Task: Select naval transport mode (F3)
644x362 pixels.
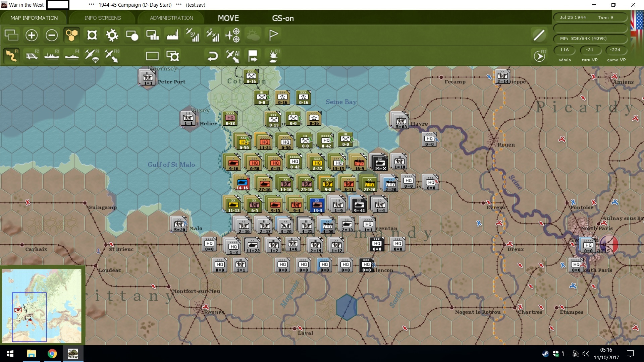Action: (52, 56)
